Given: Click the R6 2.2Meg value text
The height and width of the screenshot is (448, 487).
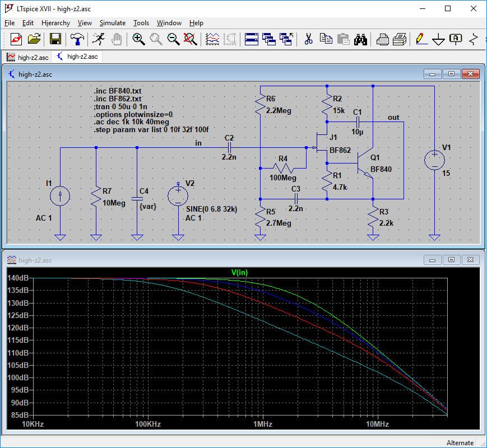Looking at the screenshot, I should [279, 110].
